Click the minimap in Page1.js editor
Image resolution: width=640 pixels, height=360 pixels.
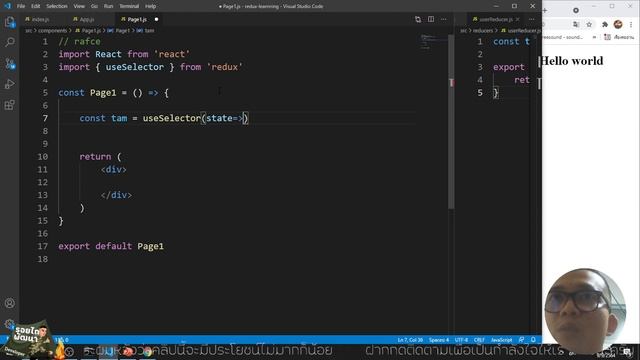point(433,42)
